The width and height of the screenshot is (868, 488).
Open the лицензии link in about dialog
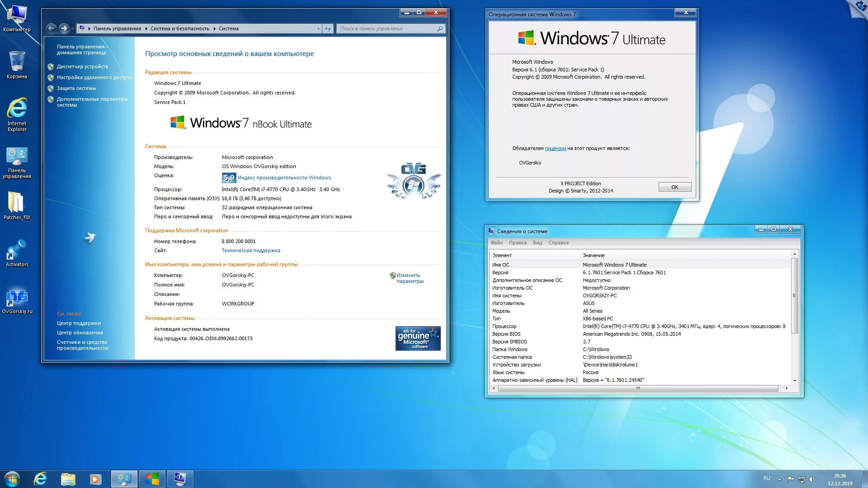click(x=555, y=148)
